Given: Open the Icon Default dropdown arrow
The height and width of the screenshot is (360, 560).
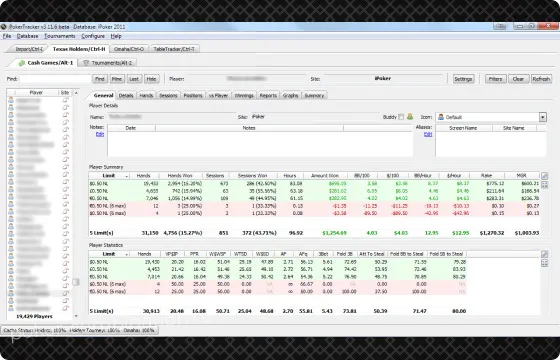Looking at the screenshot, I should 542,117.
